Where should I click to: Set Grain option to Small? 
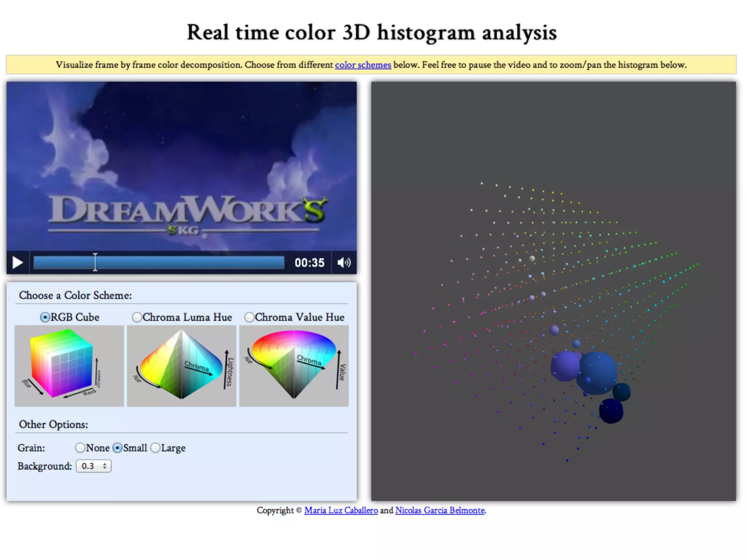117,448
